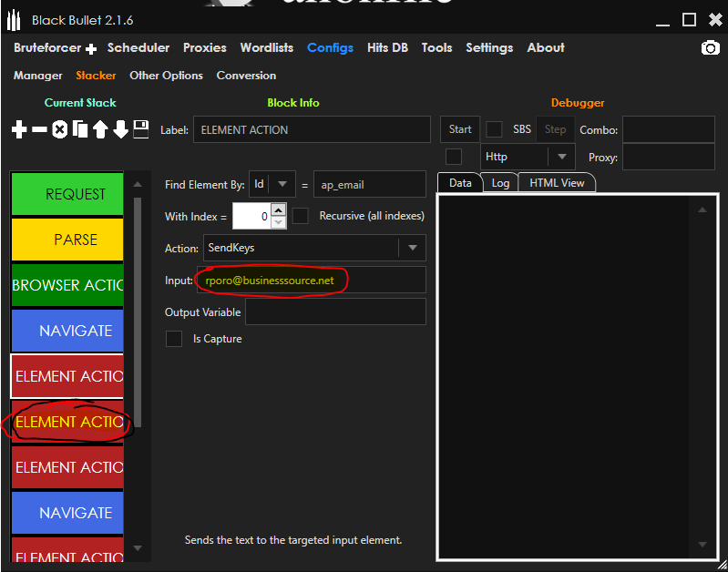This screenshot has height=572, width=728.
Task: Click the debugger data scroll up arrow
Action: click(702, 209)
